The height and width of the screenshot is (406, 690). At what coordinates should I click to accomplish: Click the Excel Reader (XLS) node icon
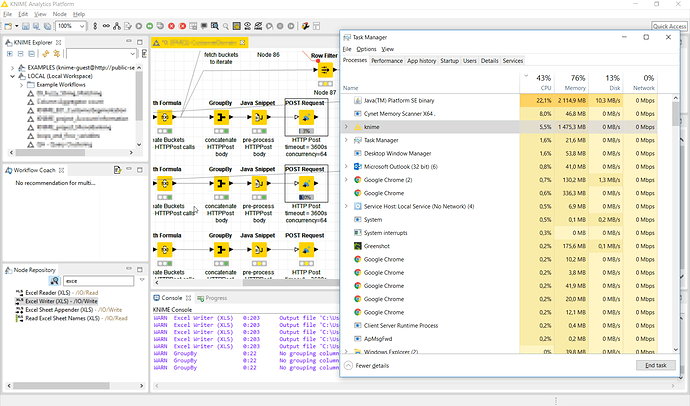[19, 293]
